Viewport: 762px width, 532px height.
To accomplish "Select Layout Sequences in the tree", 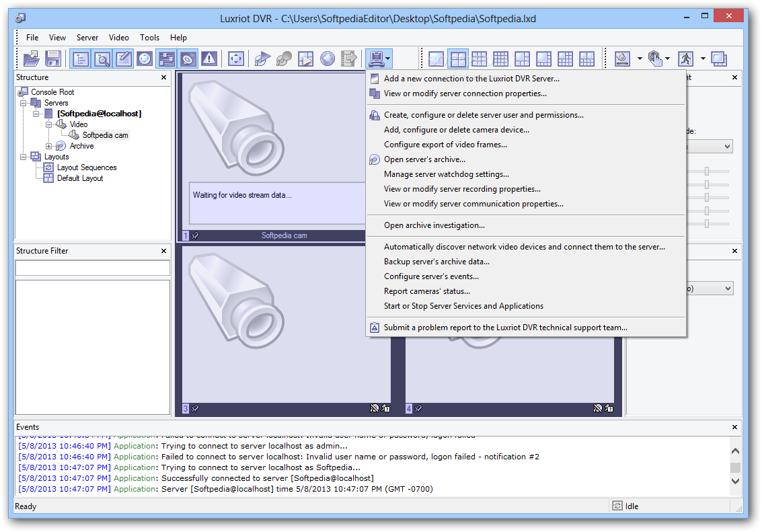I will (87, 167).
